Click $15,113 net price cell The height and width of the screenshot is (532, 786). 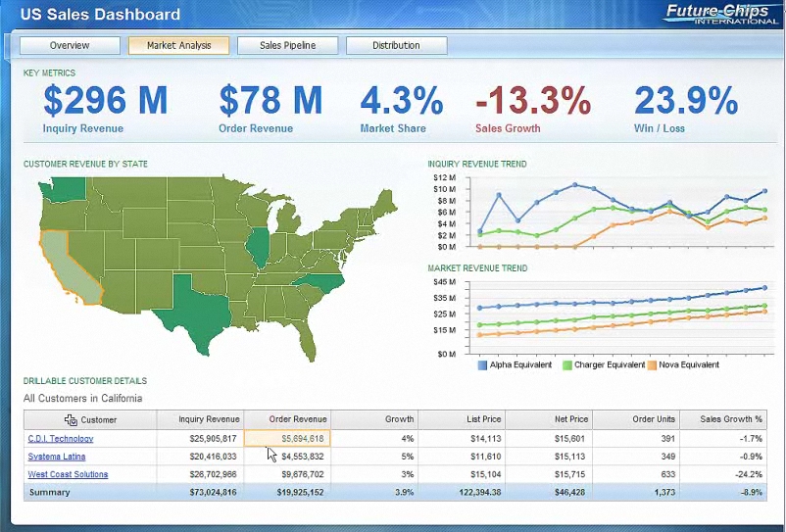pos(549,457)
